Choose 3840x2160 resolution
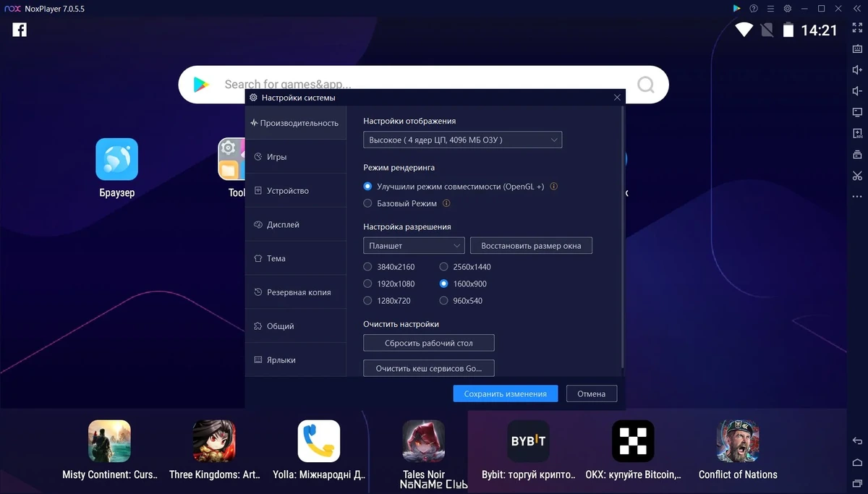Screen dimensions: 868x494 tap(368, 267)
